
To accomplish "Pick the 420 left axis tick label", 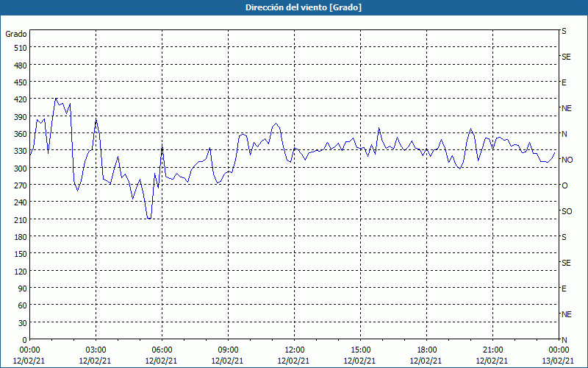I will coord(21,99).
